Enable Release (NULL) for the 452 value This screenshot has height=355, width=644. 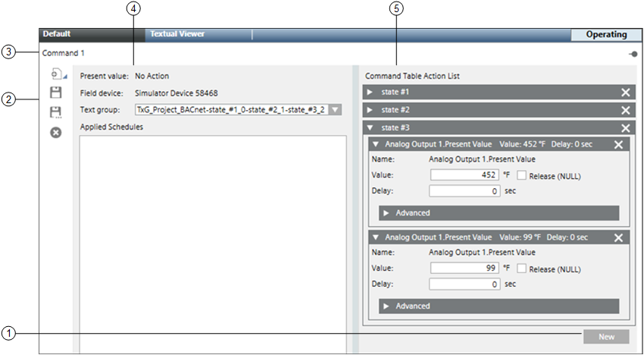click(522, 175)
